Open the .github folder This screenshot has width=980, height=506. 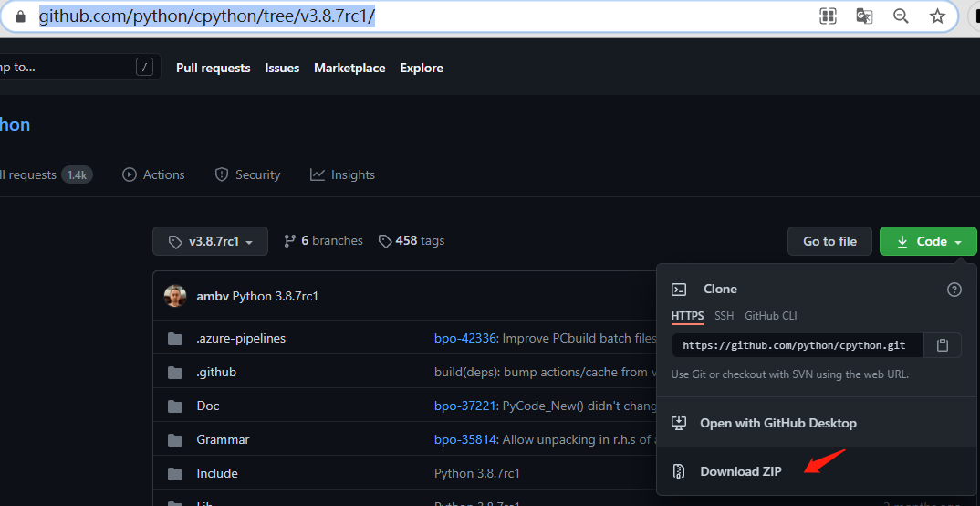(216, 372)
